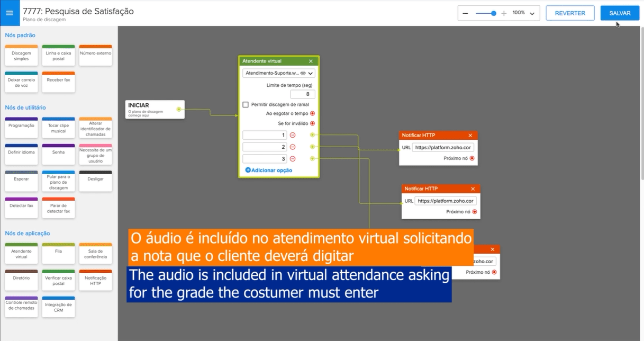Image resolution: width=644 pixels, height=341 pixels.
Task: Open the Atendimento-Suporte audio dropdown
Action: [x=311, y=74]
